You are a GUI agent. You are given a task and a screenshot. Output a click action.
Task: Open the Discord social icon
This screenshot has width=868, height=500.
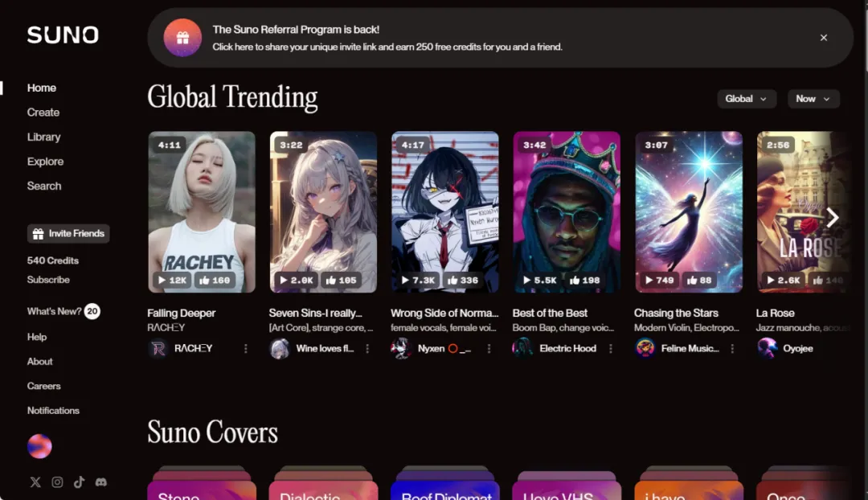(101, 482)
